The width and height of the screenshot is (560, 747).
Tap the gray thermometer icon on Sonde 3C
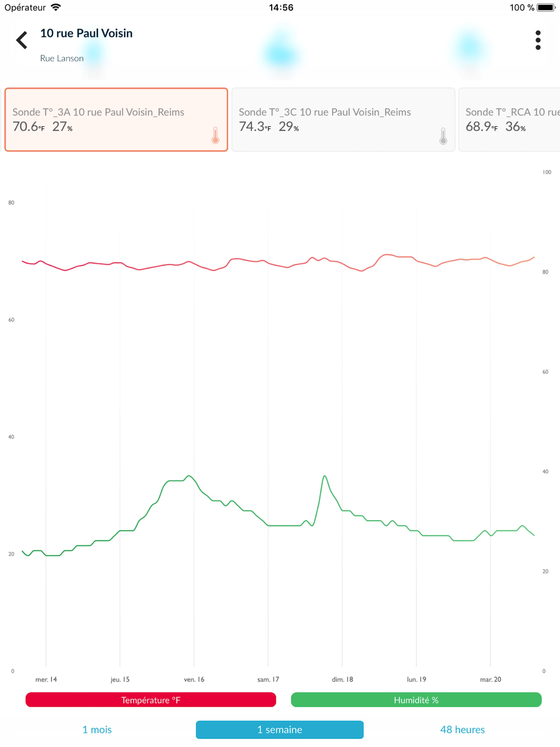443,136
